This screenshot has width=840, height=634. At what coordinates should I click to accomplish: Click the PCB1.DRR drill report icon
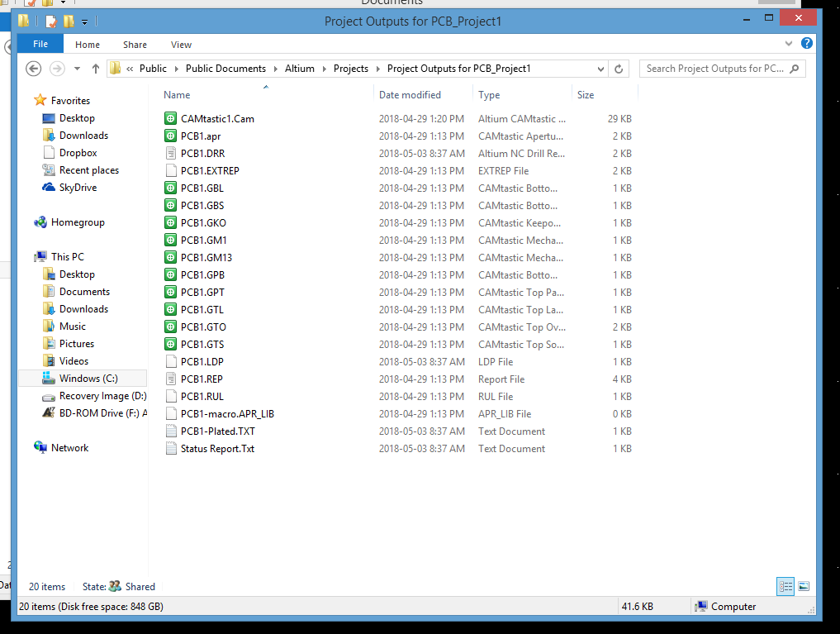coord(171,153)
